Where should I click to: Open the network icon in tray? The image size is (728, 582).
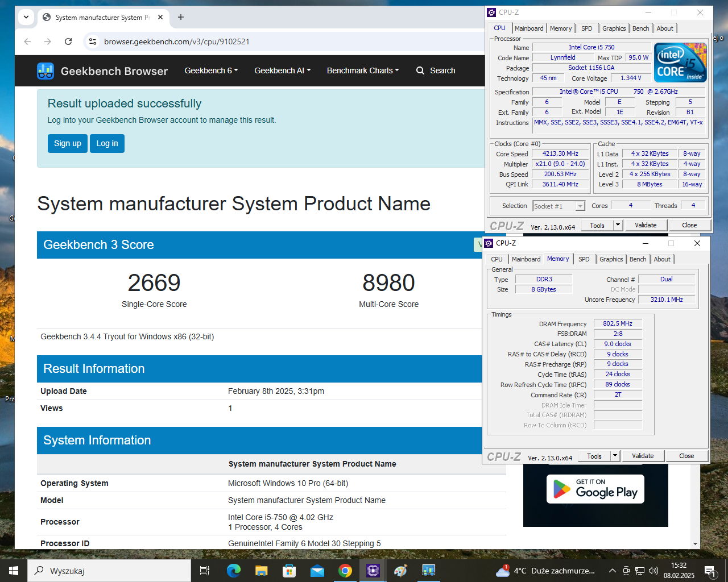(640, 571)
